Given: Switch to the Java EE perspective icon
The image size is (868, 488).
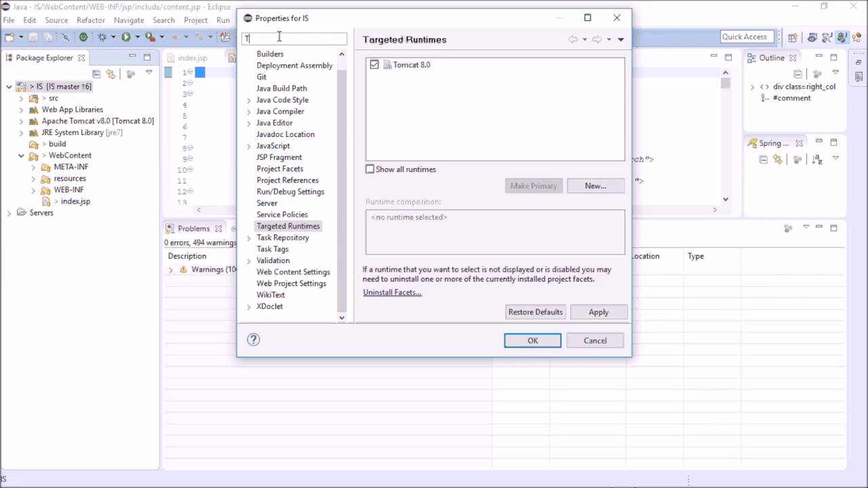Looking at the screenshot, I should (812, 37).
